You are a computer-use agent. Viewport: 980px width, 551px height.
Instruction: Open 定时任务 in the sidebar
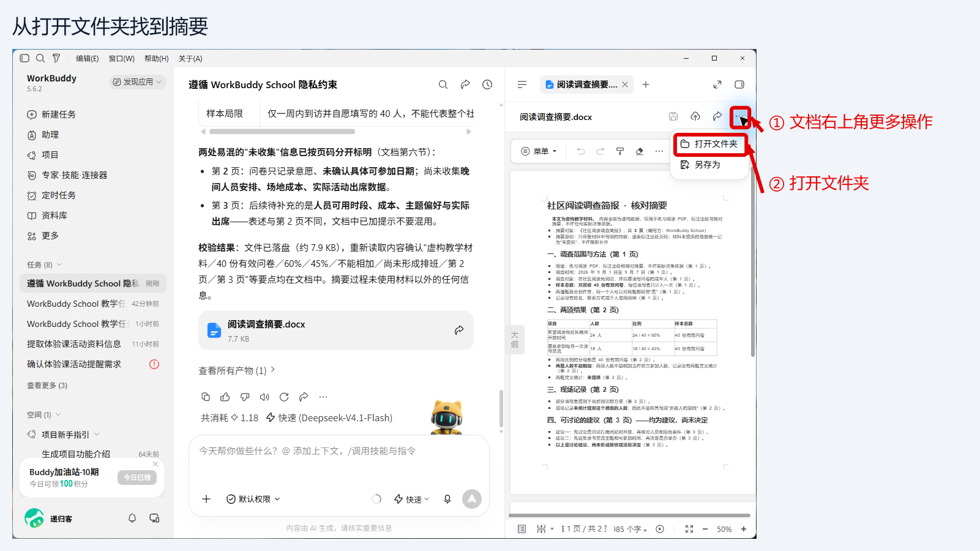click(93, 195)
